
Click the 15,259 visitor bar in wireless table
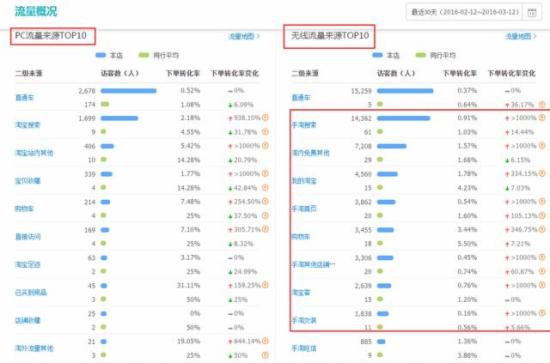(405, 91)
